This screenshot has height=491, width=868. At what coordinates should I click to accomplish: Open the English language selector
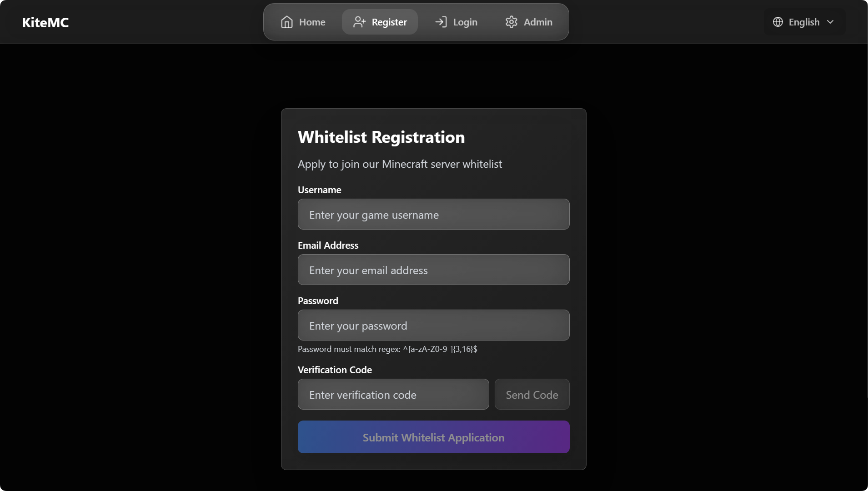pyautogui.click(x=804, y=22)
